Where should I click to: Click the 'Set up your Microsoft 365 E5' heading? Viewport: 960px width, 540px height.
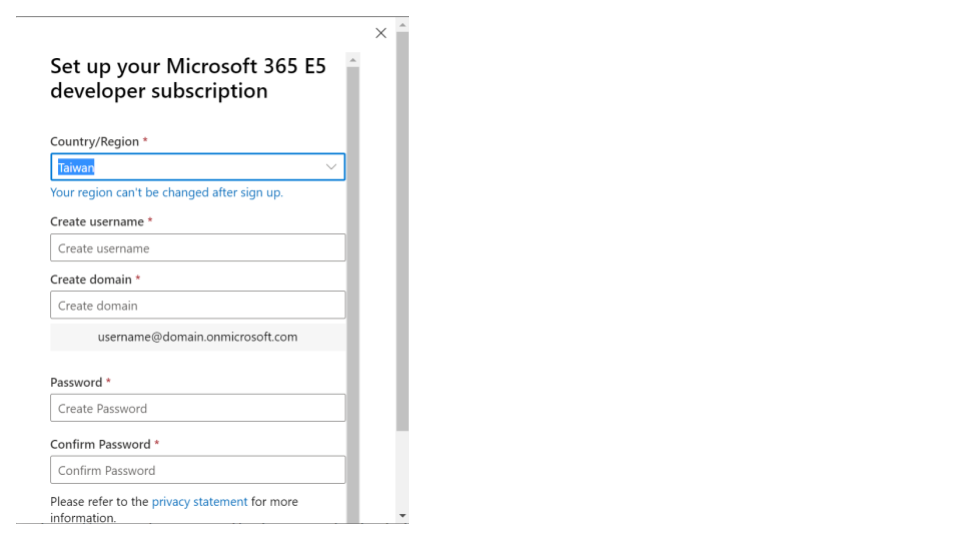point(188,78)
